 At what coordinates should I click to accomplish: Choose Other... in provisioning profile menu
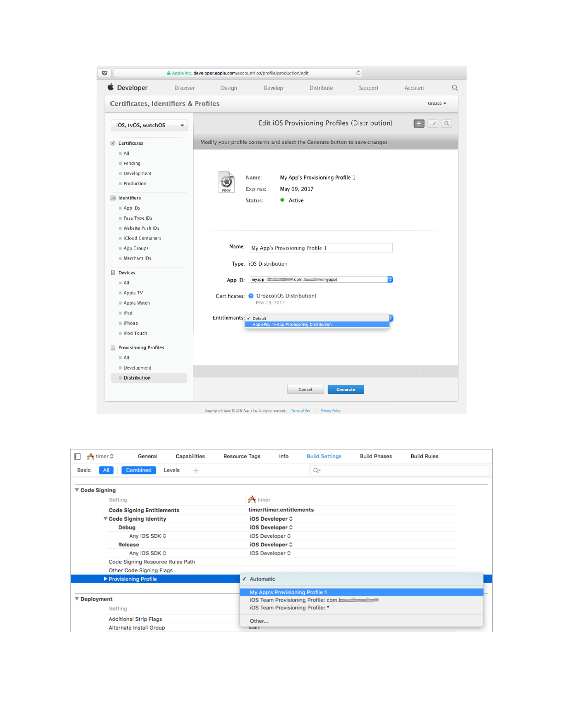(362, 621)
